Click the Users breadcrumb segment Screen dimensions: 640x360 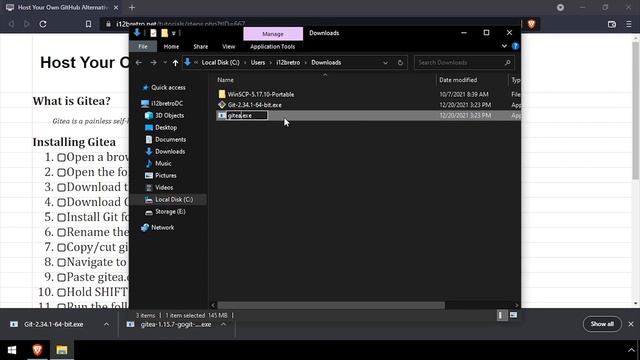(258, 62)
